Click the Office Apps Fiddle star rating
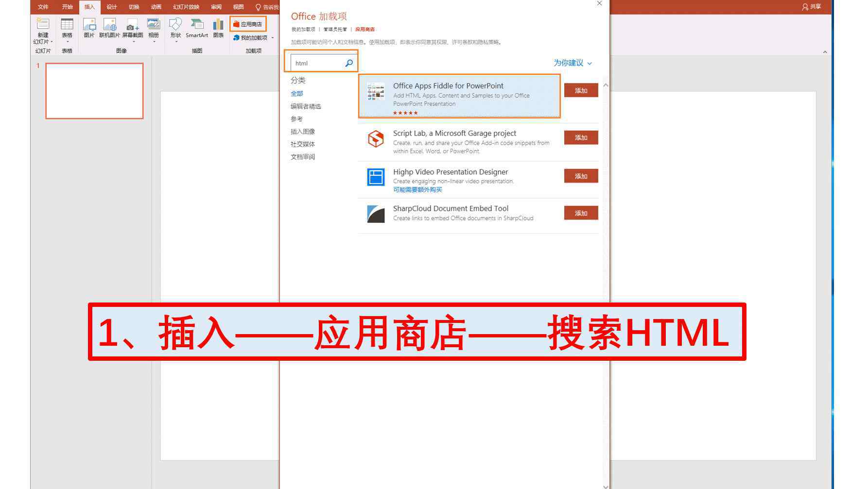 click(405, 113)
